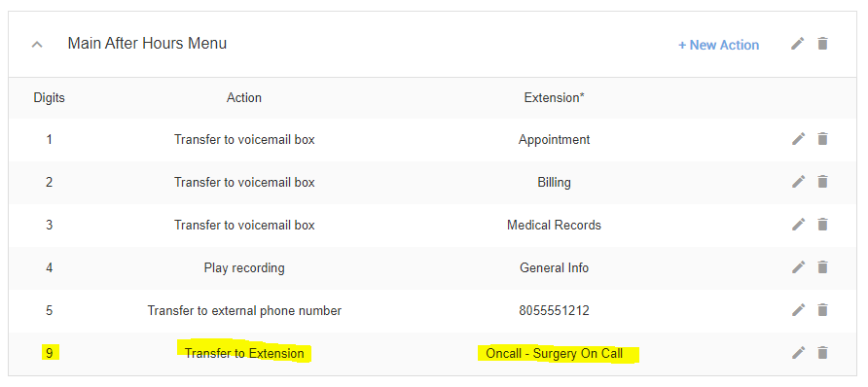The height and width of the screenshot is (387, 868).
Task: Collapse the Main After Hours Menu section
Action: [x=37, y=44]
